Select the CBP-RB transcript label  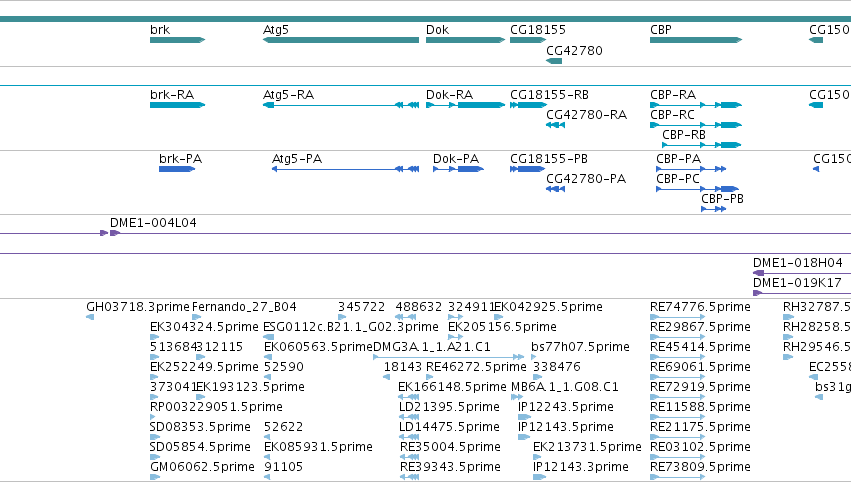(x=684, y=135)
